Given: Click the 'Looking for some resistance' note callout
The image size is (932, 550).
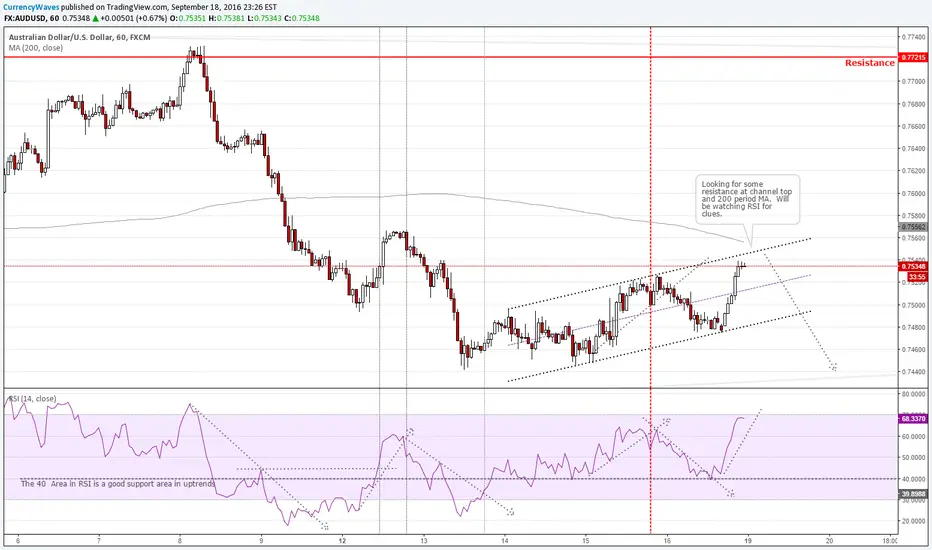Looking at the screenshot, I should 748,199.
